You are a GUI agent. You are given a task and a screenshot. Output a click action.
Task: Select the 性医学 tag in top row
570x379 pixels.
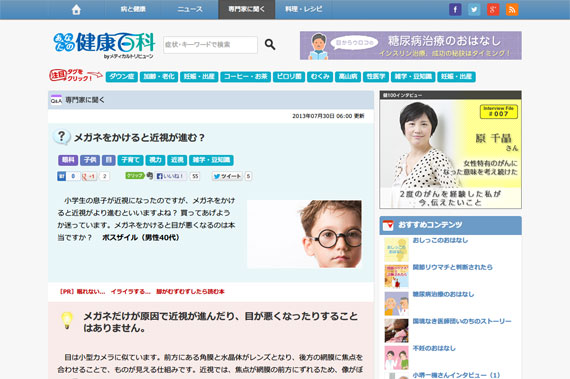click(x=376, y=77)
